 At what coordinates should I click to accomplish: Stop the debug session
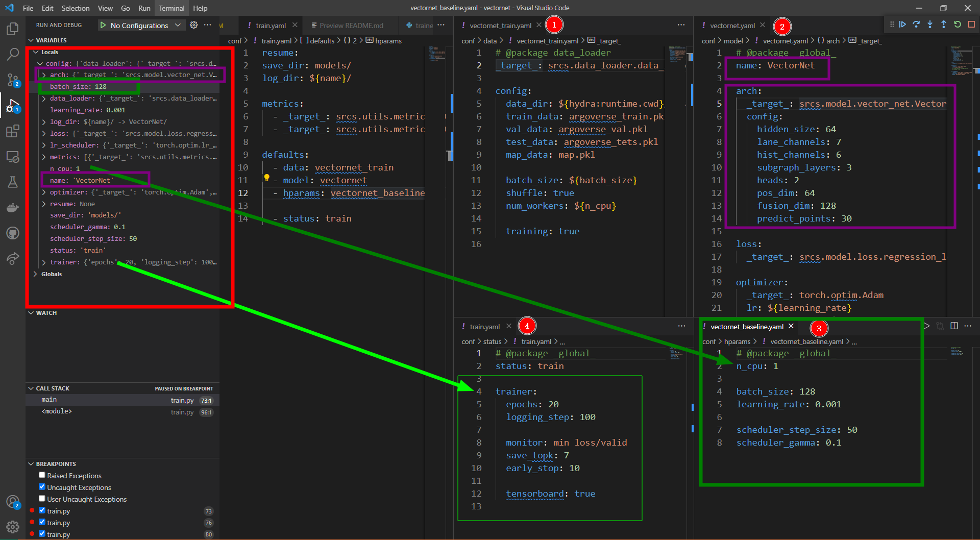tap(971, 24)
